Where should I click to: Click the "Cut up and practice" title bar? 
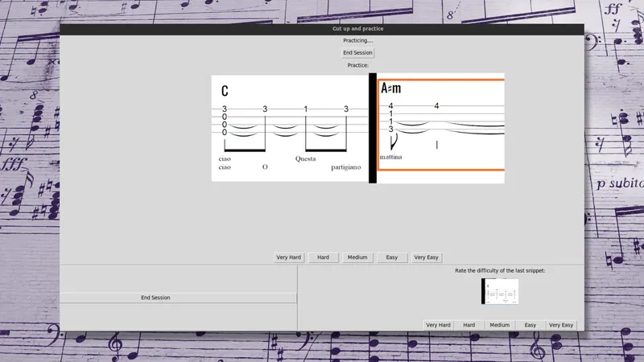357,29
